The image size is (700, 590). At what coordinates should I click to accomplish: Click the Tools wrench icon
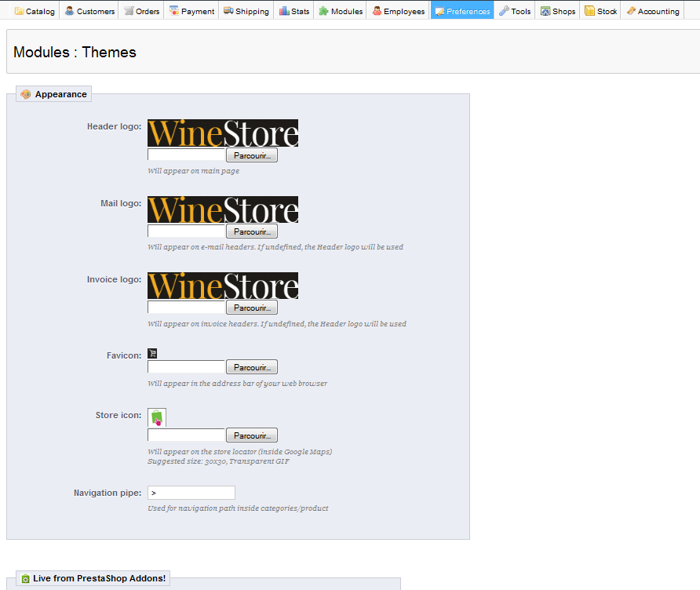(504, 11)
